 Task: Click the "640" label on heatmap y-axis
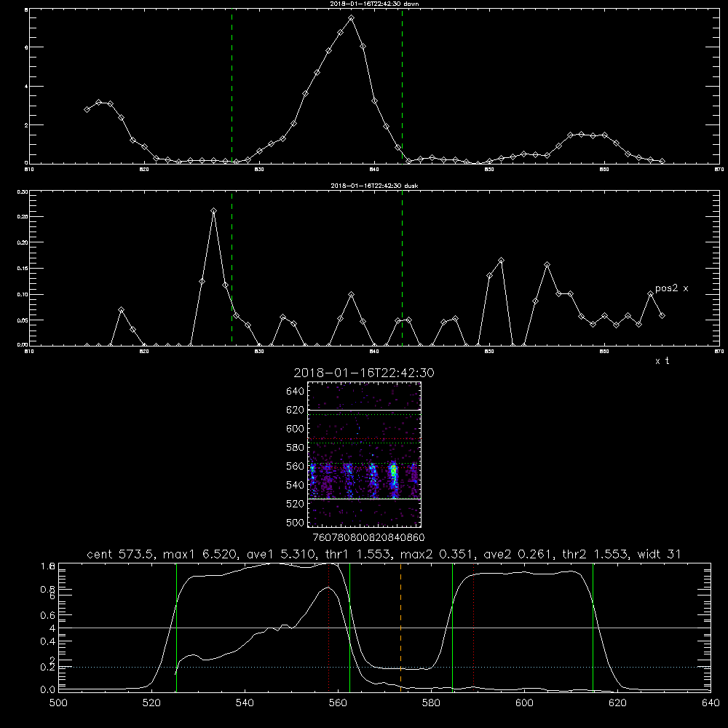pyautogui.click(x=296, y=392)
